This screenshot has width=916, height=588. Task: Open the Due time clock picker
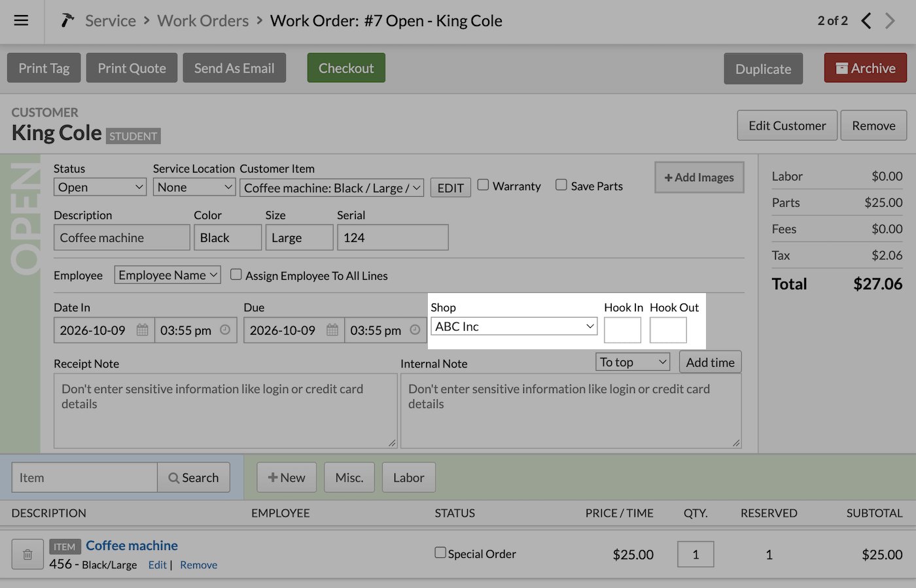(x=415, y=330)
